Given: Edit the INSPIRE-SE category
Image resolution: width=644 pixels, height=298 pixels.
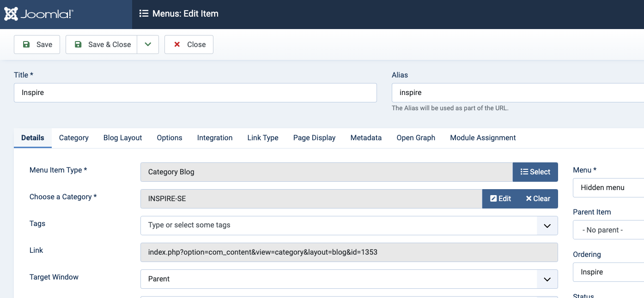Looking at the screenshot, I should (x=501, y=199).
